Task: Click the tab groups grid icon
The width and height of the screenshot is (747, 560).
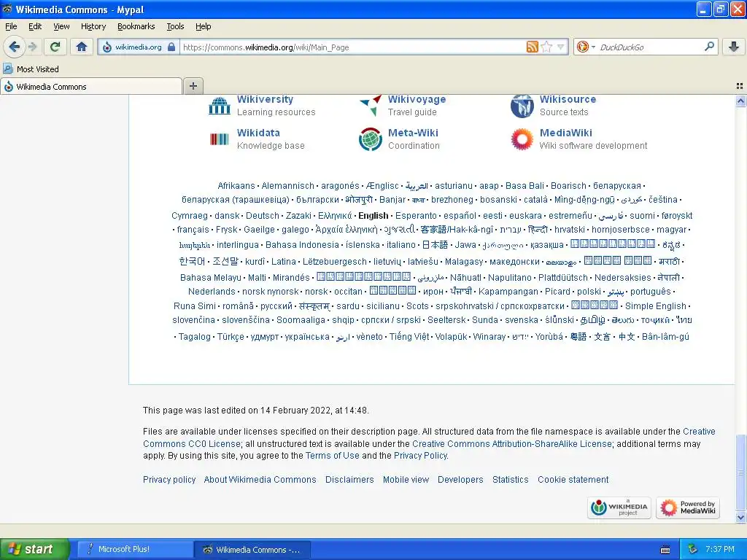Action: point(740,86)
